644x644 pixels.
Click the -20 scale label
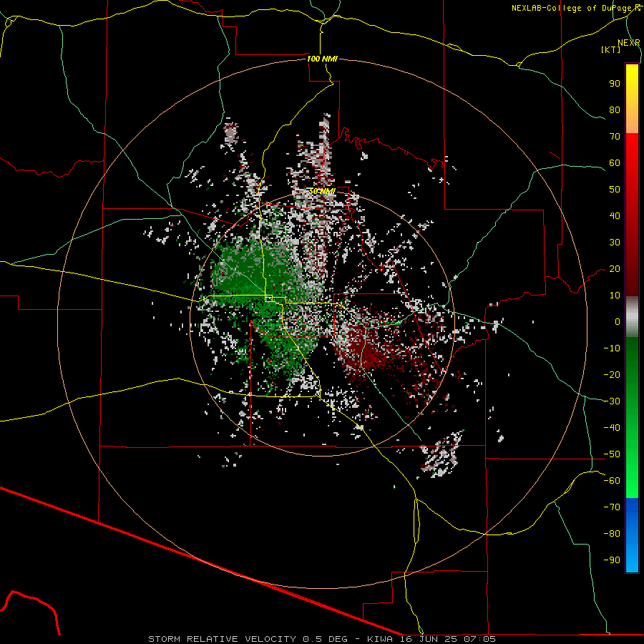point(612,374)
